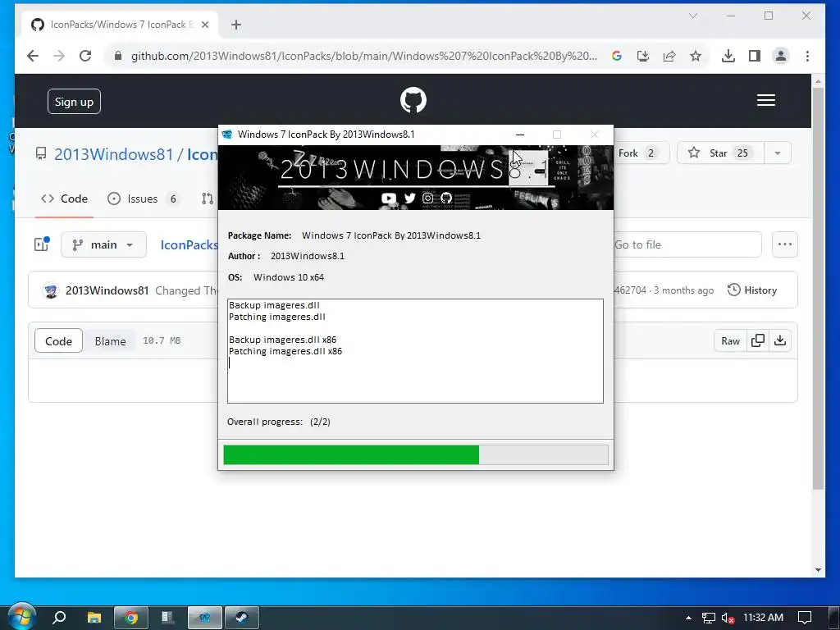
Task: Open taskbar search magnifier
Action: click(59, 618)
